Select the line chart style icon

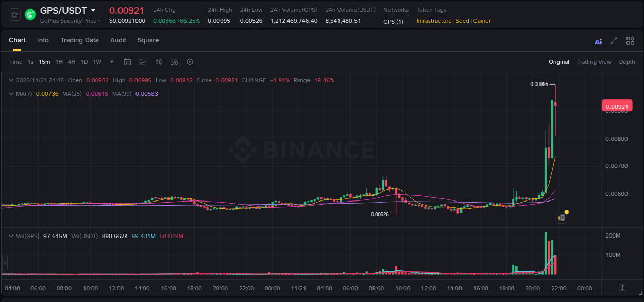[143, 62]
